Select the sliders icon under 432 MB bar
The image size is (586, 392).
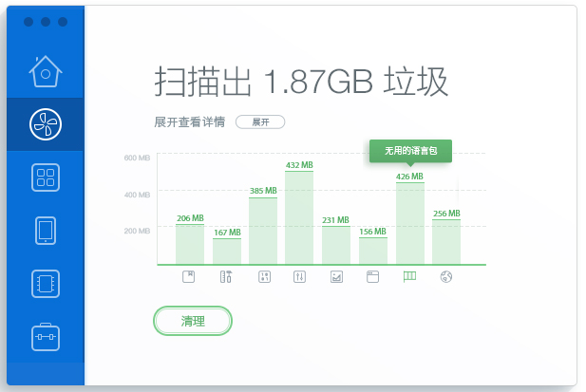(299, 277)
